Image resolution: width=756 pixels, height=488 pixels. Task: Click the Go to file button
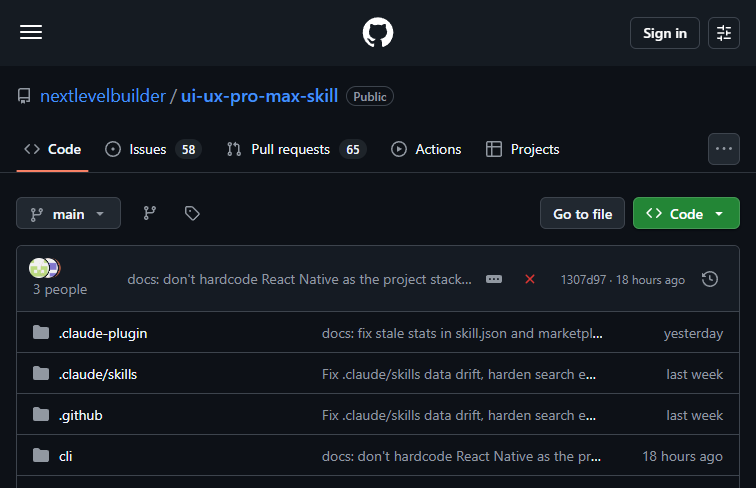(x=582, y=213)
